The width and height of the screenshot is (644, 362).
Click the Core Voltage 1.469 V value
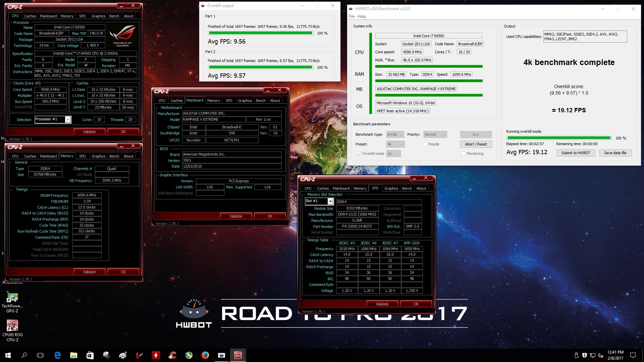pos(93,45)
